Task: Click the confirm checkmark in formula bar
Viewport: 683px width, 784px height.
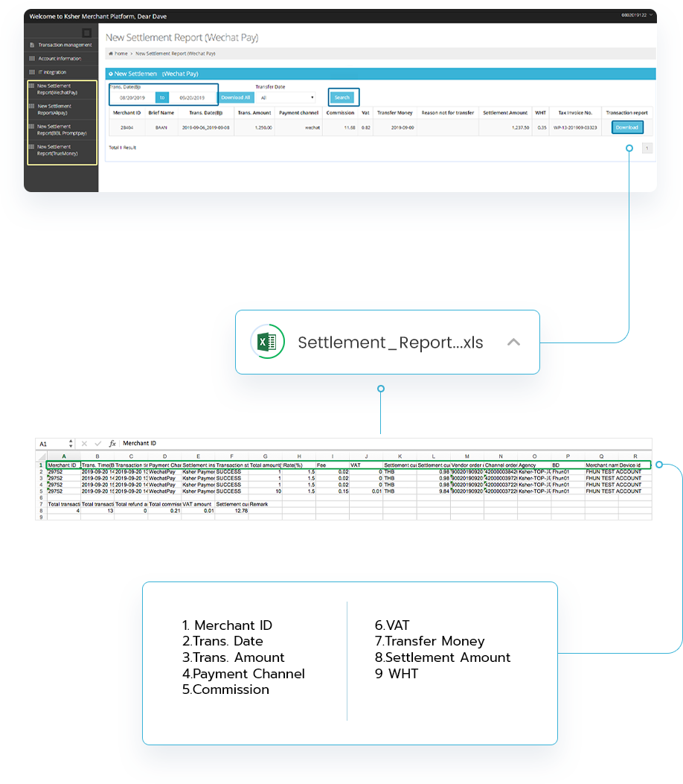Action: coord(98,444)
